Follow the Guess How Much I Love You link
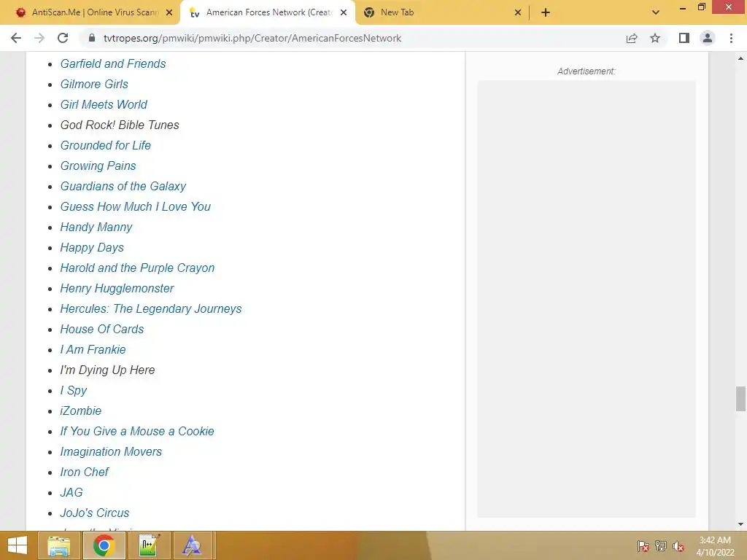Screen dimensions: 747x560 click(x=135, y=206)
